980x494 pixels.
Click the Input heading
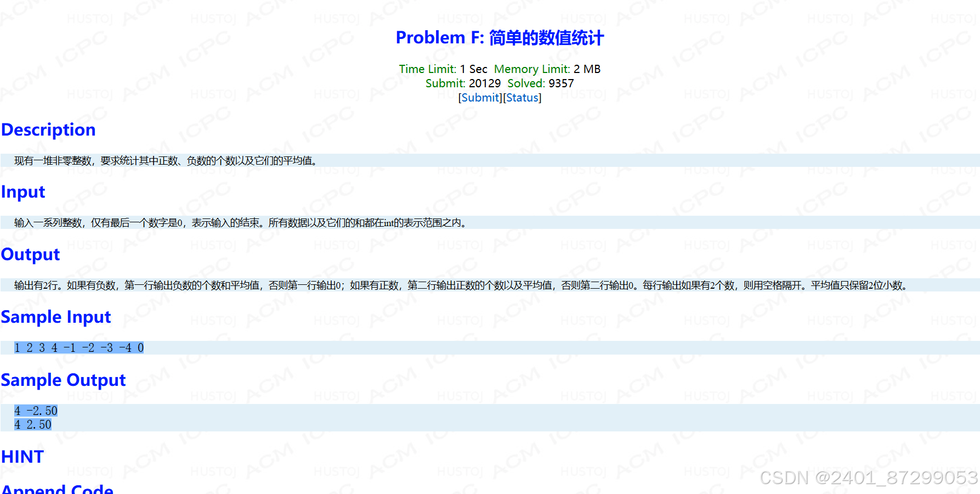23,192
